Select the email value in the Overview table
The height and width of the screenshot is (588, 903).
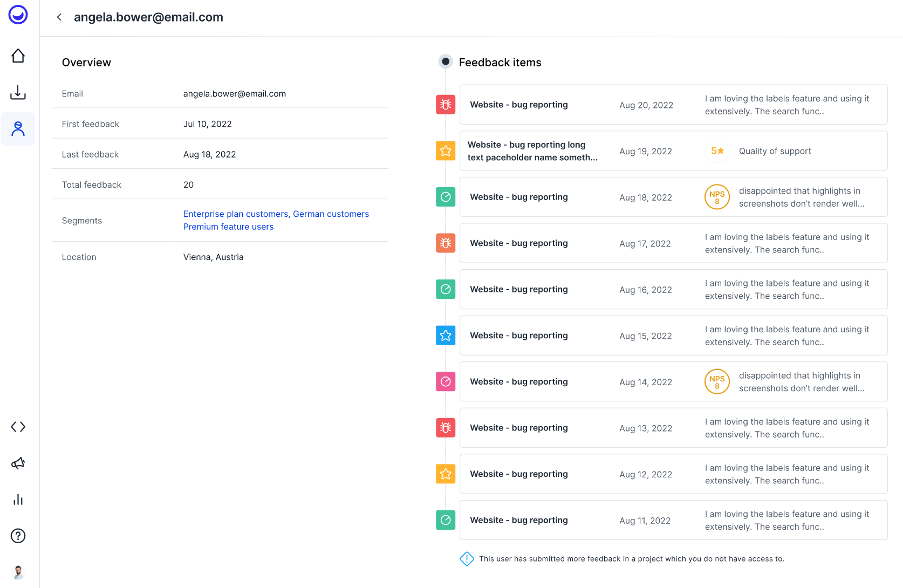(235, 94)
